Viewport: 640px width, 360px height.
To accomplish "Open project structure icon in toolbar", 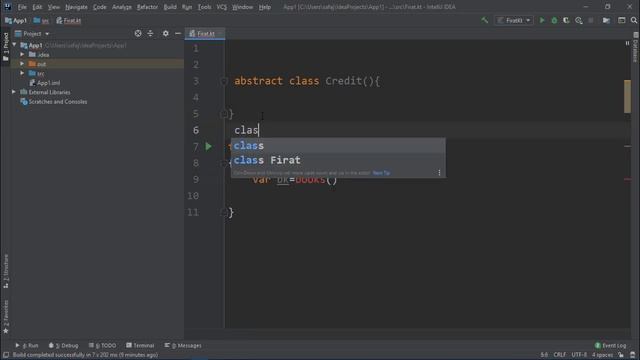I will click(606, 20).
